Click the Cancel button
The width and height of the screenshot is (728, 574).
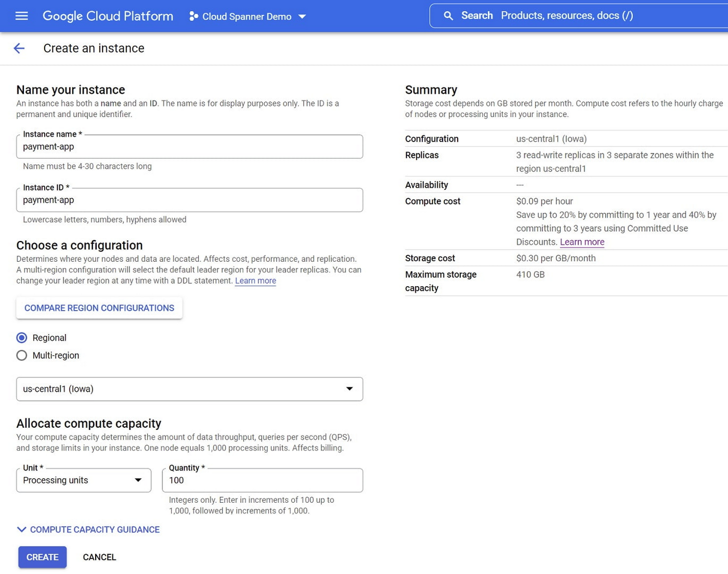pyautogui.click(x=99, y=557)
